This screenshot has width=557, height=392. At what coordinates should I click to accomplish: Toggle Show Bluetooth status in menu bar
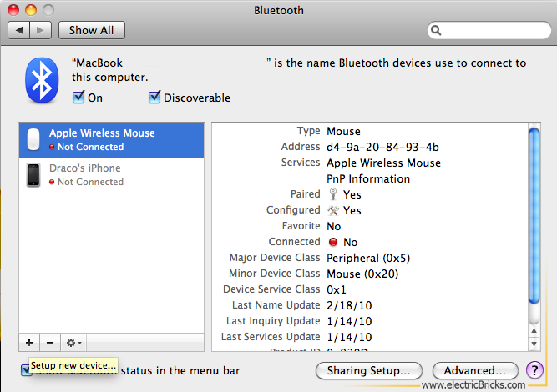pos(26,370)
